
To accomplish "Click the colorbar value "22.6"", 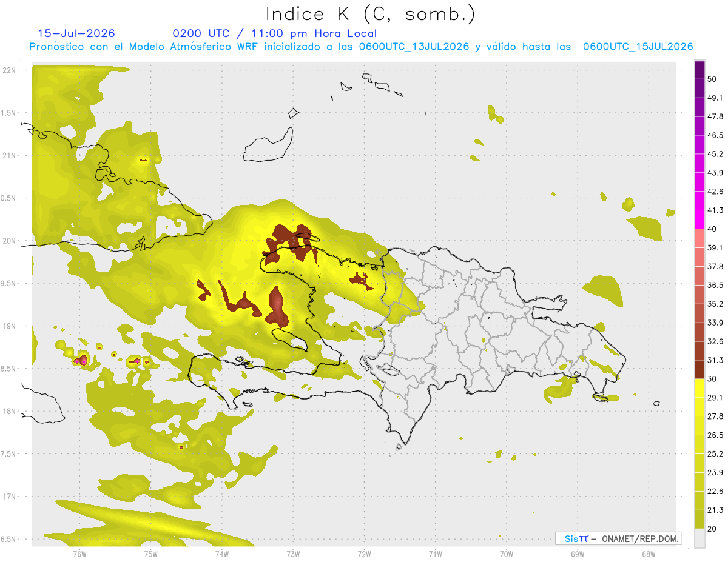I will 715,492.
